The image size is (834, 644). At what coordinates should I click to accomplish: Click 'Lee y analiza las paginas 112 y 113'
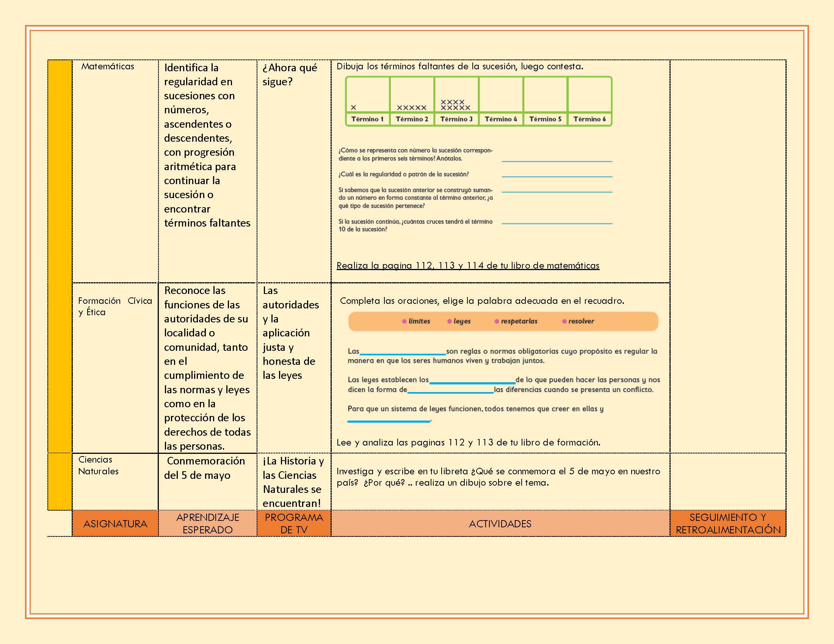coord(469,442)
